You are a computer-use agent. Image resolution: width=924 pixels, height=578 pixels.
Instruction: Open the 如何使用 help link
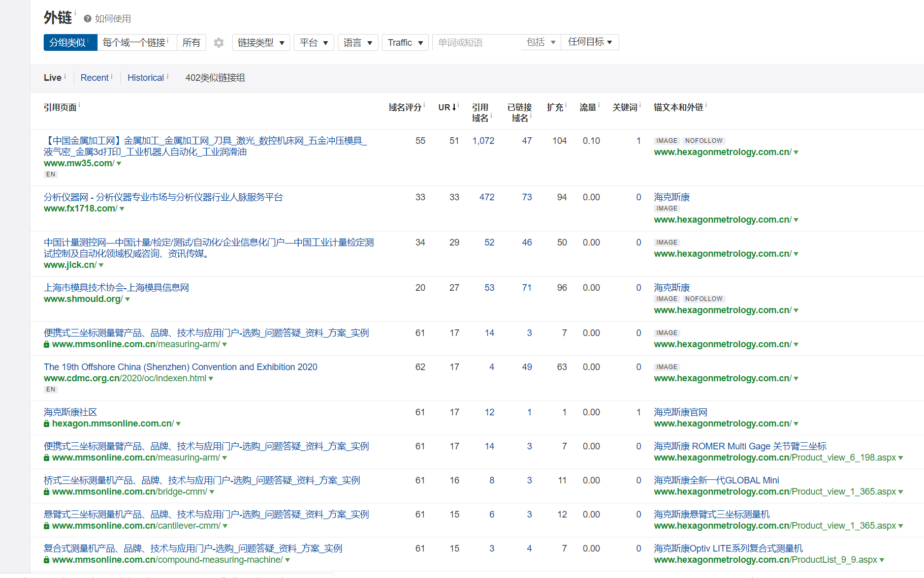pyautogui.click(x=113, y=19)
